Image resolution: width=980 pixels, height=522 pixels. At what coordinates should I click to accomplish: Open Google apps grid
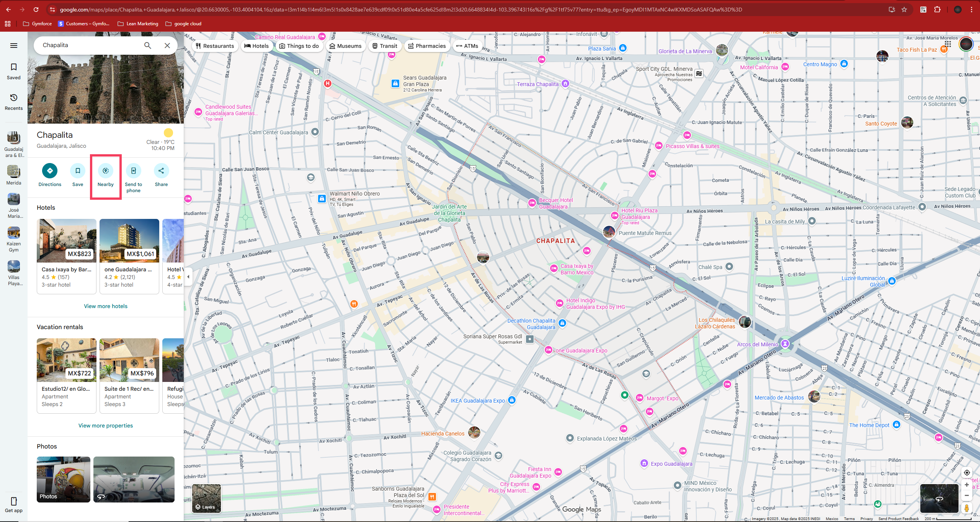point(948,44)
